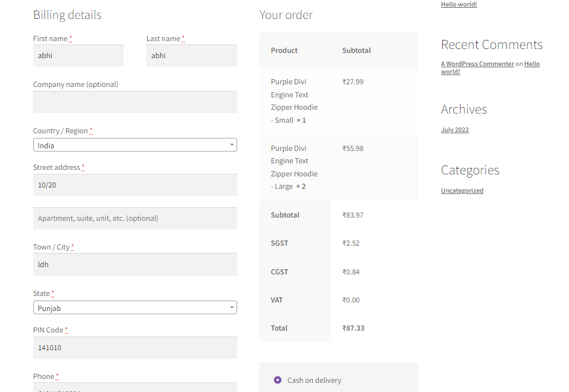
Task: Click the PIN Code field with 141010
Action: click(x=135, y=348)
